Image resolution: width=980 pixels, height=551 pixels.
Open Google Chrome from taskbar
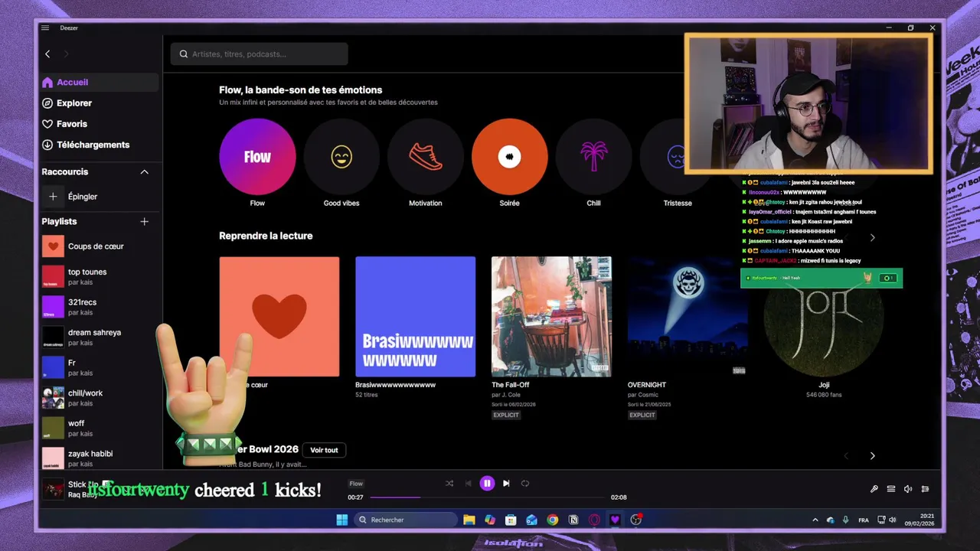point(552,520)
